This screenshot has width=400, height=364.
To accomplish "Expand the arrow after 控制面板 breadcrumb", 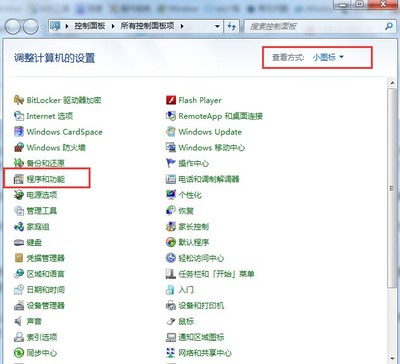I will 113,26.
